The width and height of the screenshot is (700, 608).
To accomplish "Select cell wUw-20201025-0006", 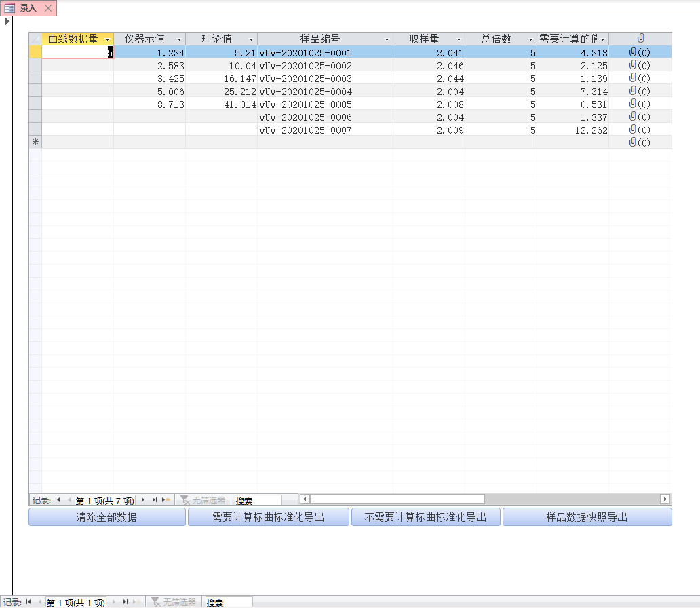I will [x=325, y=117].
